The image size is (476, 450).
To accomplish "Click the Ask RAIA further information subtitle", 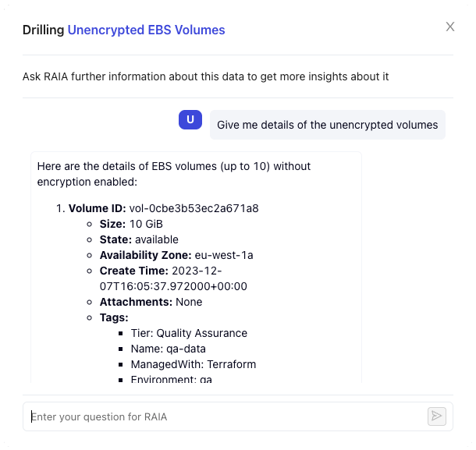I will (x=205, y=76).
